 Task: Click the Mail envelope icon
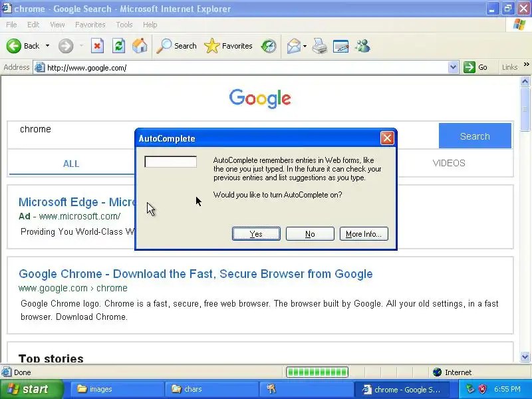click(294, 46)
